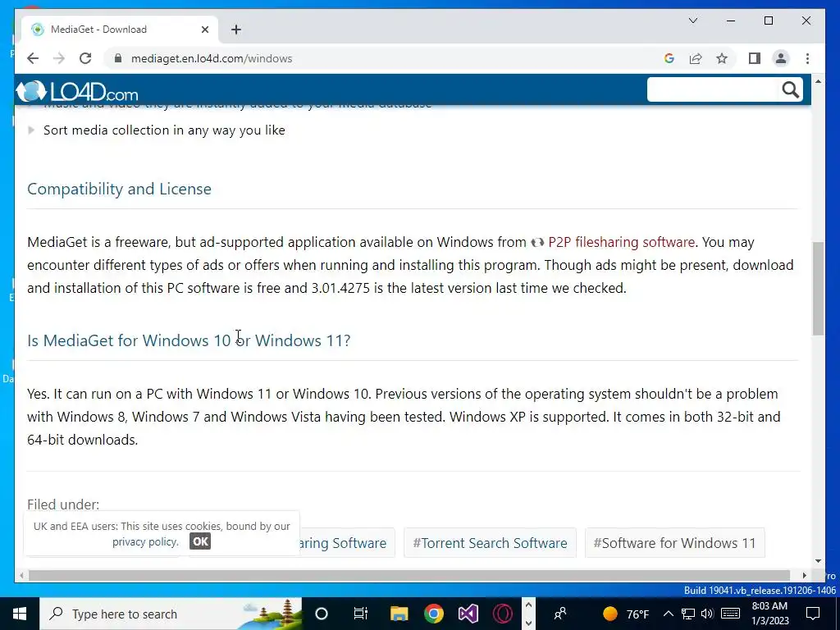
Task: Dismiss cookie notice with OK
Action: pyautogui.click(x=200, y=541)
